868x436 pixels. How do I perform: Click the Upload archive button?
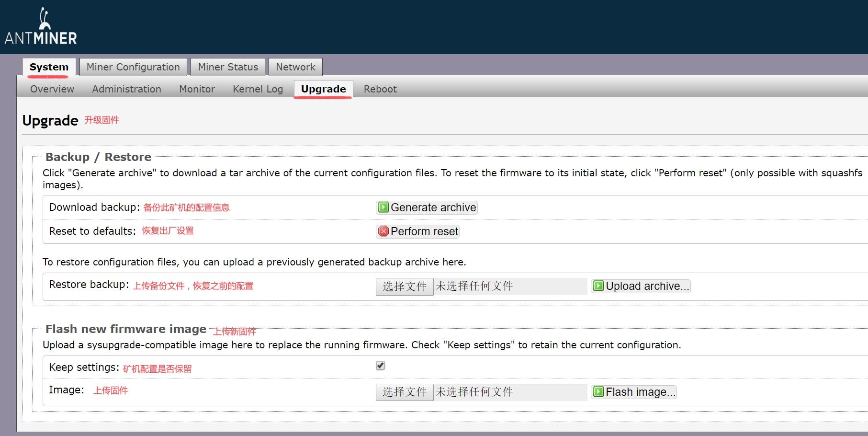(640, 286)
